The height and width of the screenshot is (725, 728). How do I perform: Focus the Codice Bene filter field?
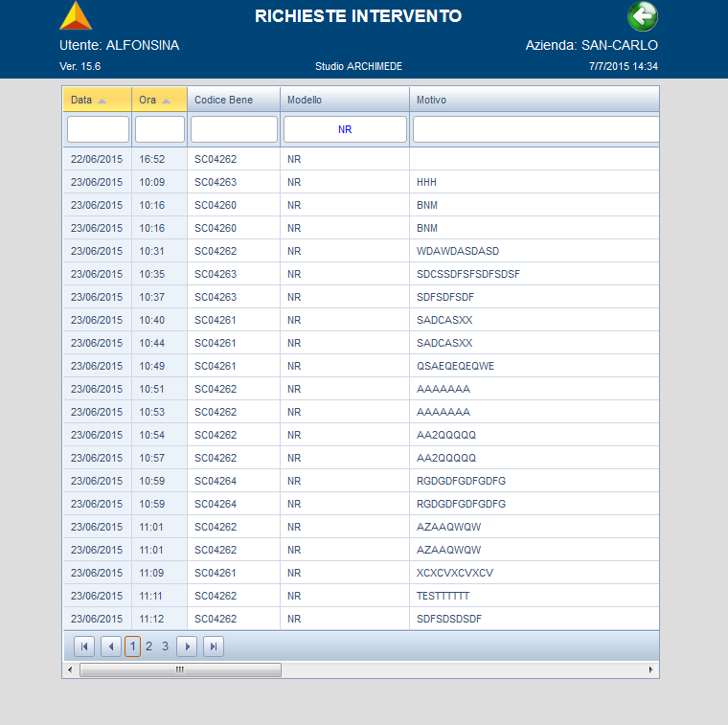(234, 129)
